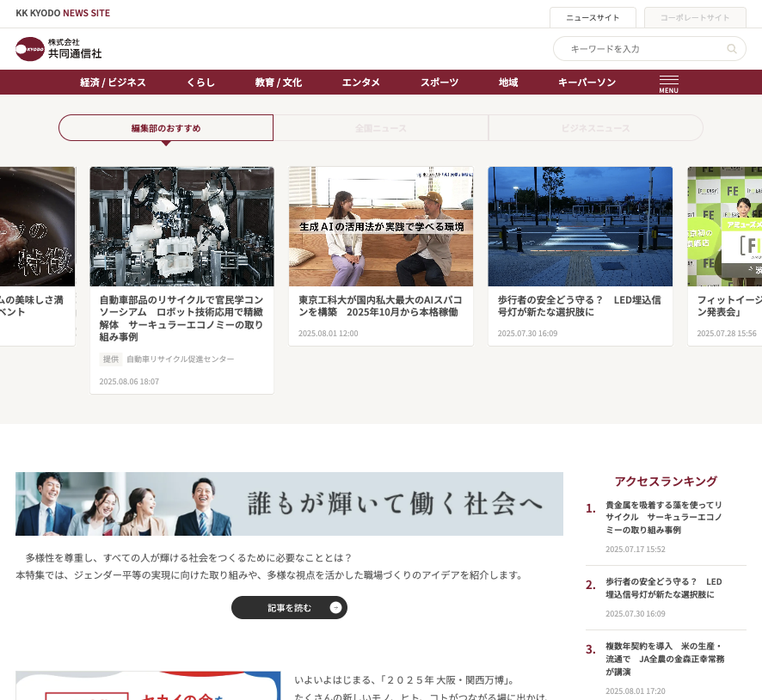Open 経済 / ビジネス menu item
Image resolution: width=762 pixels, height=700 pixels.
[113, 82]
